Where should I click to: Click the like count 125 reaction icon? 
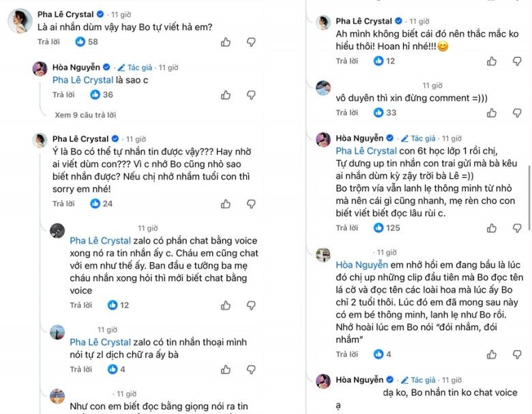point(379,227)
